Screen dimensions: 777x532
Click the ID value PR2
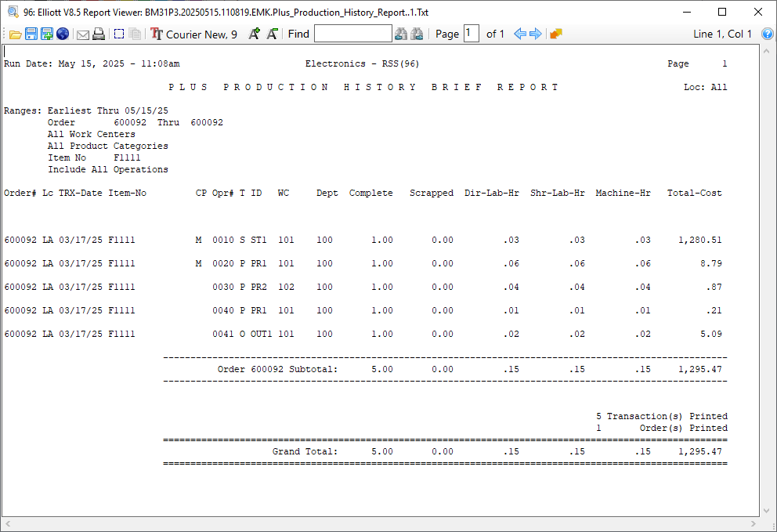(x=258, y=287)
